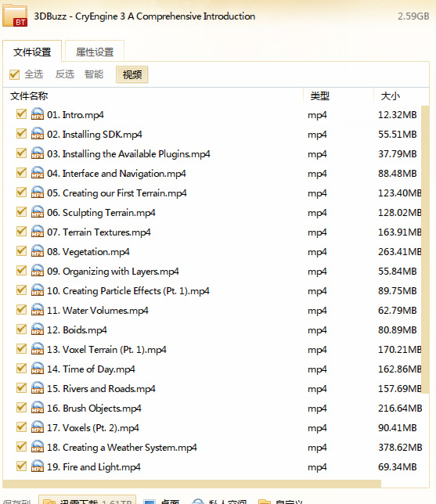Uncheck the checkbox for 12. Boids.mp4
Screen dimensions: 436x504
(x=22, y=329)
